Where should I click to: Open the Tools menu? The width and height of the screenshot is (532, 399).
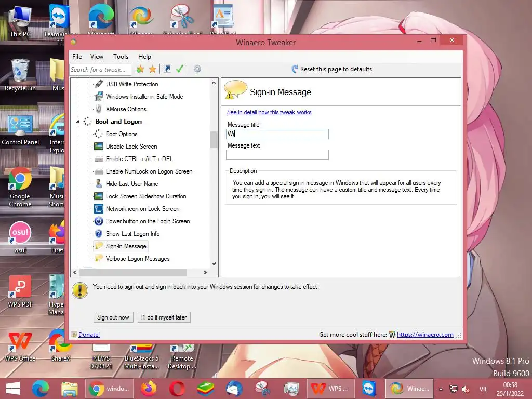pyautogui.click(x=121, y=57)
